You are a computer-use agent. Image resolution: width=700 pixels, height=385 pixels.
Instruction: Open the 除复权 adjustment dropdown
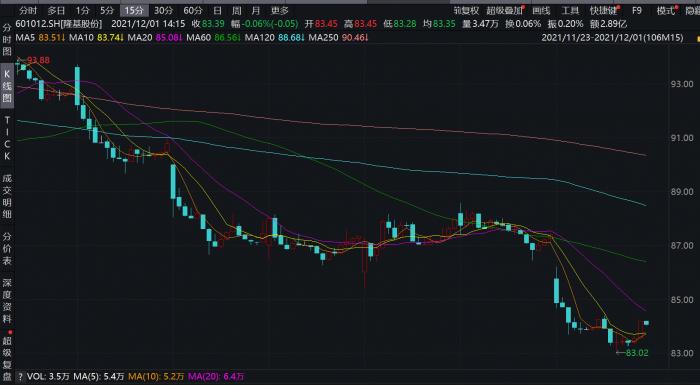pos(466,11)
